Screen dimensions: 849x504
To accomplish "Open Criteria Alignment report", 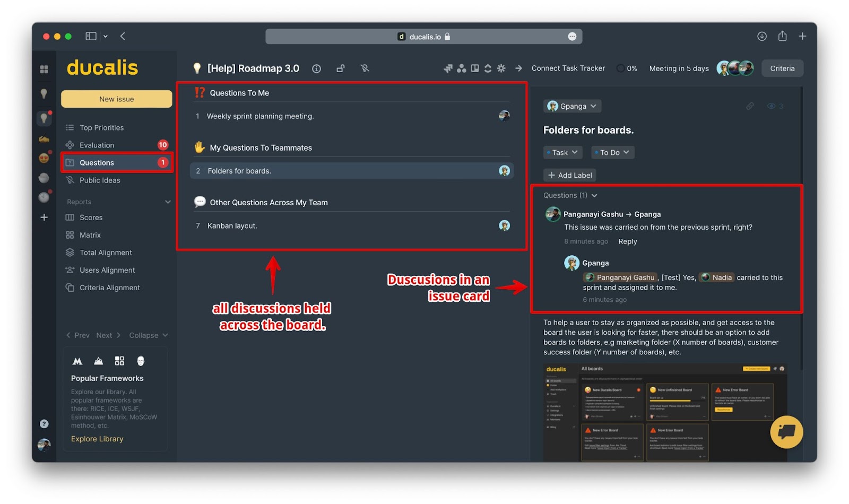I will pos(109,288).
